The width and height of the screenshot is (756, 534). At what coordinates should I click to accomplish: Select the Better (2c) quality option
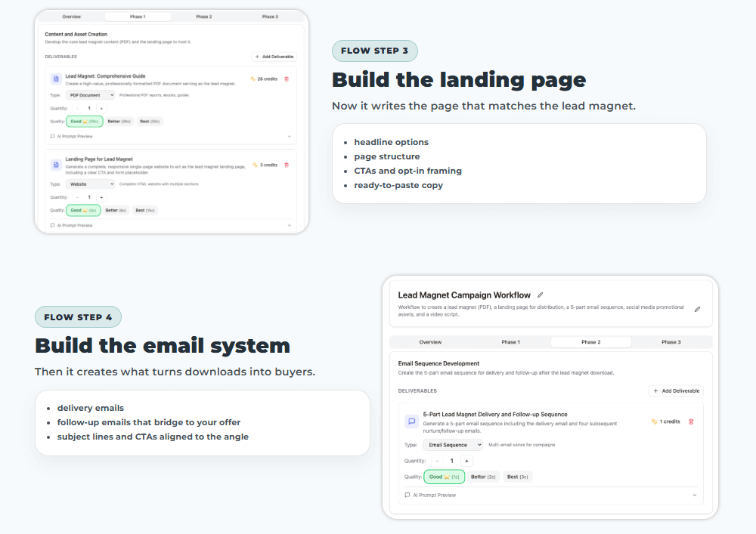(483, 477)
